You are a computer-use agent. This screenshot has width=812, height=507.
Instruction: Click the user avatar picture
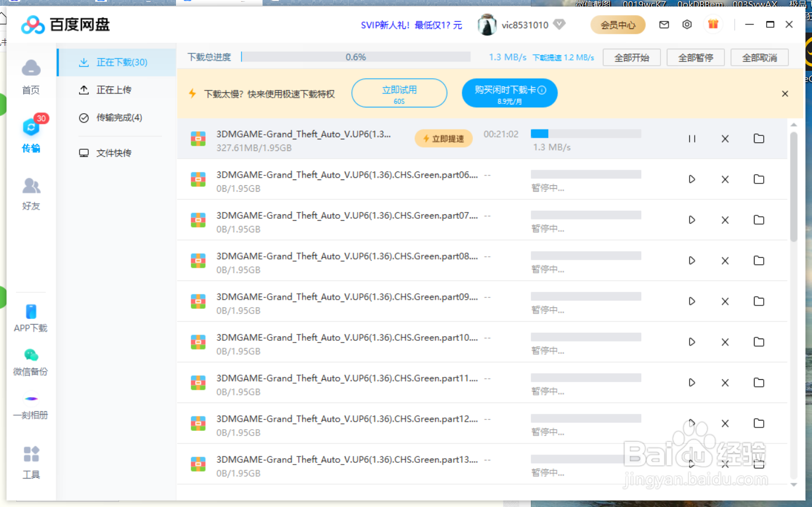487,24
